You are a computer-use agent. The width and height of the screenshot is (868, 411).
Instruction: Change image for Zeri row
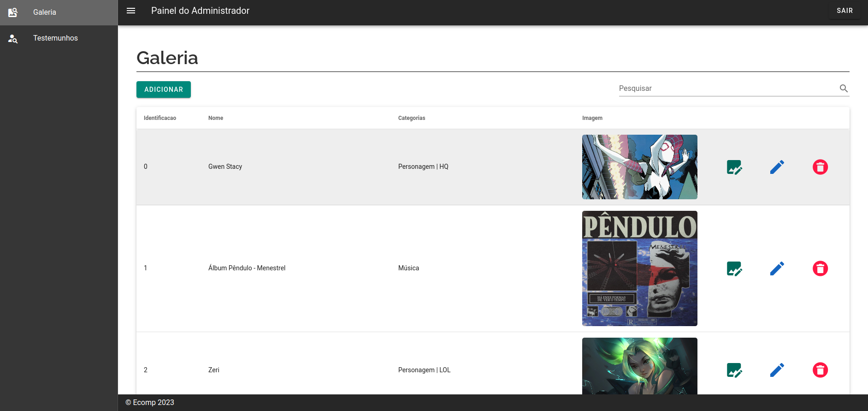(734, 370)
